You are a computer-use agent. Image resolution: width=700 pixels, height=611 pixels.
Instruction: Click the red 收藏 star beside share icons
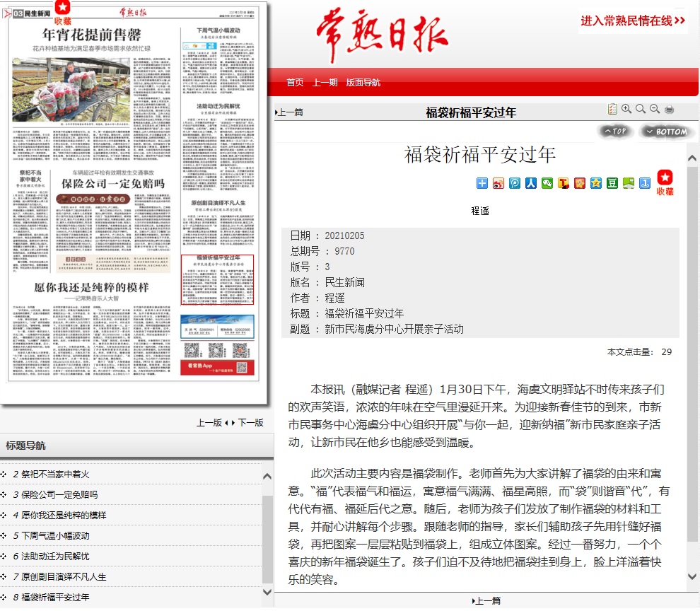pyautogui.click(x=665, y=182)
